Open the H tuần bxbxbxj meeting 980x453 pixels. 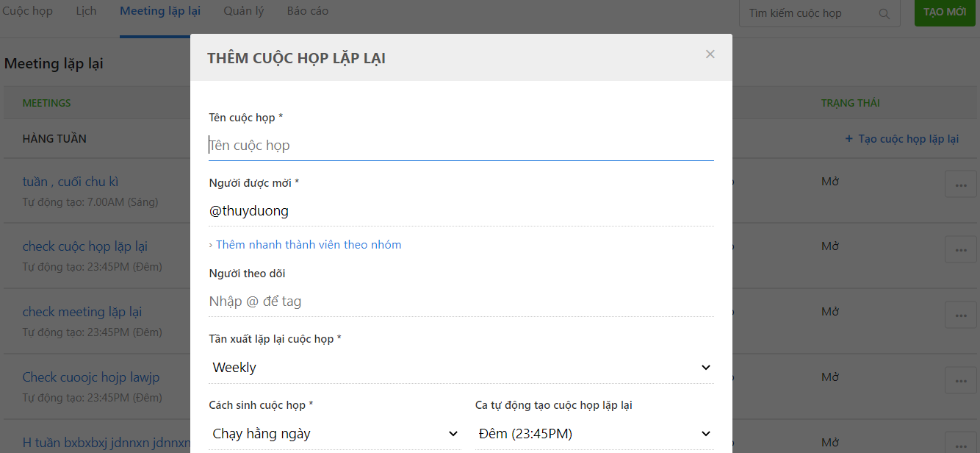pos(106,443)
